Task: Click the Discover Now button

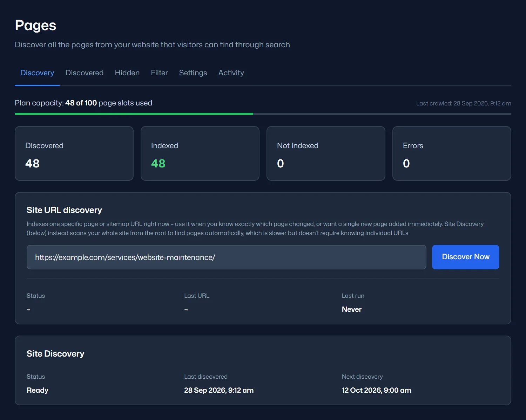Action: (465, 257)
